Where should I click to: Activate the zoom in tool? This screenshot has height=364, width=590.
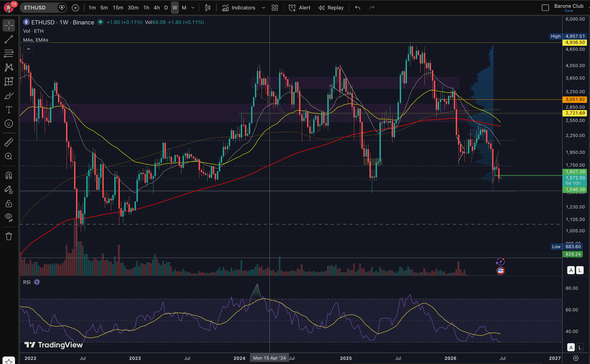point(9,156)
